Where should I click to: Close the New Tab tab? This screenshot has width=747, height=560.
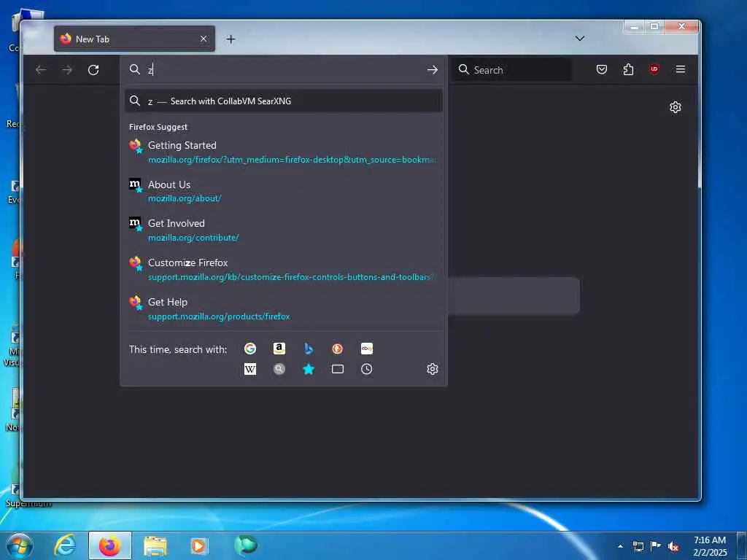(x=204, y=39)
